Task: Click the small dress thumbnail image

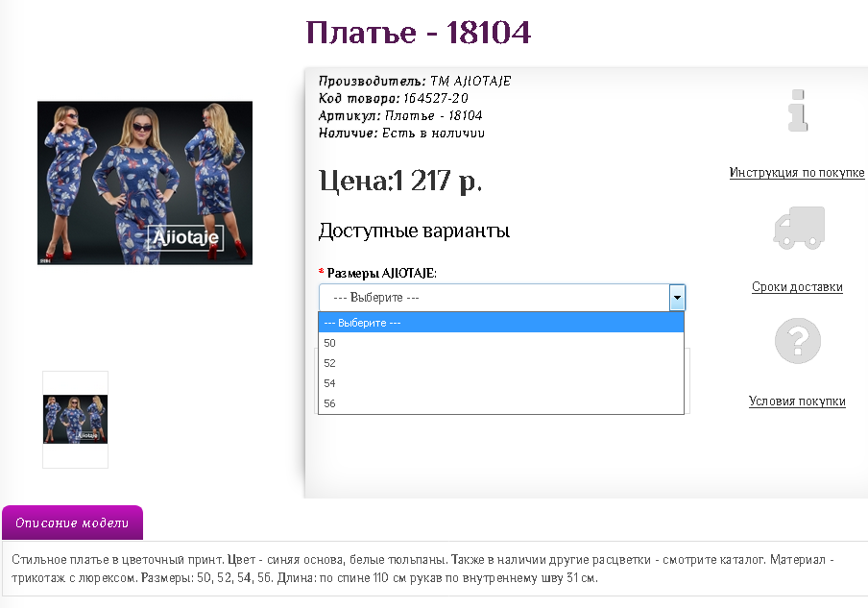Action: (x=75, y=419)
